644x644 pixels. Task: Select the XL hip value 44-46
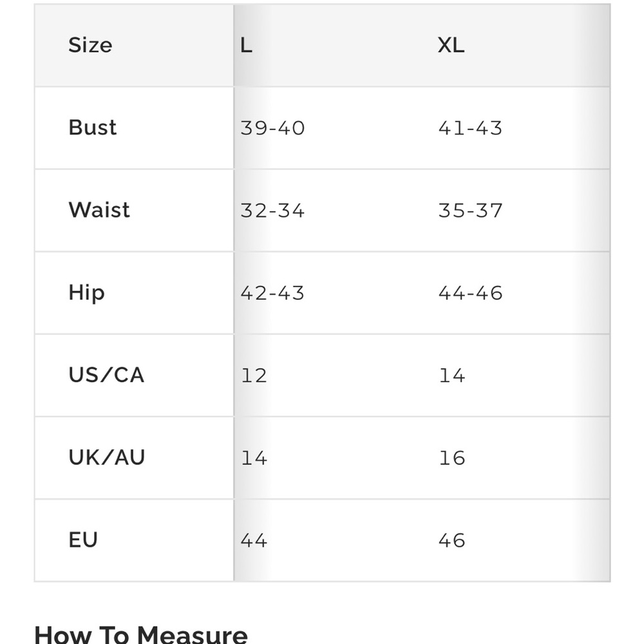[x=470, y=293]
